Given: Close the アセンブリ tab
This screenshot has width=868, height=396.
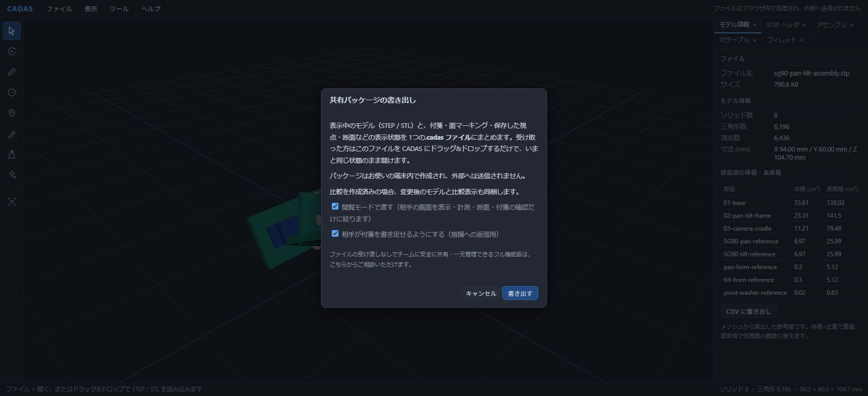Looking at the screenshot, I should pyautogui.click(x=851, y=25).
